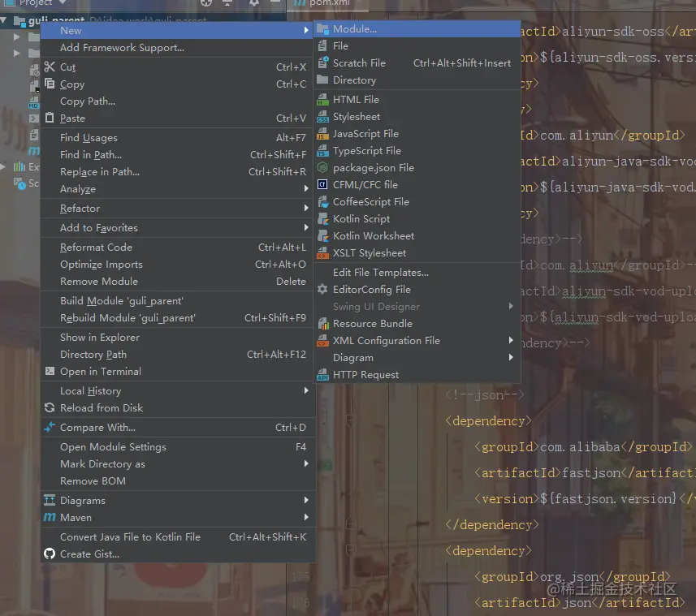Screen dimensions: 696x616
Task: Select Optimize Imports
Action: coord(178,265)
